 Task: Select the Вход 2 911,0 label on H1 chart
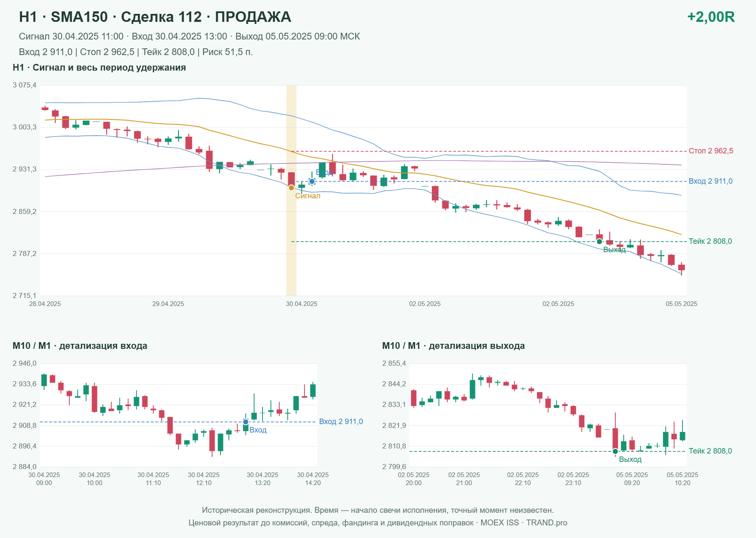point(710,181)
